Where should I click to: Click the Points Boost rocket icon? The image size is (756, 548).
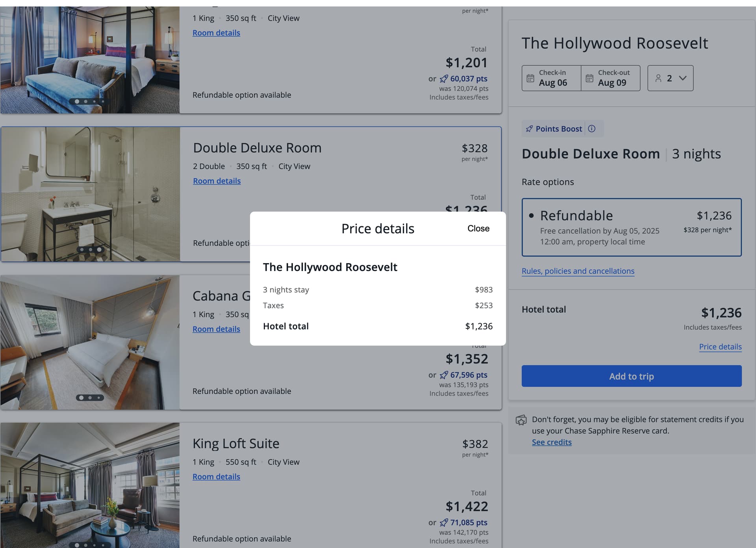(x=529, y=129)
